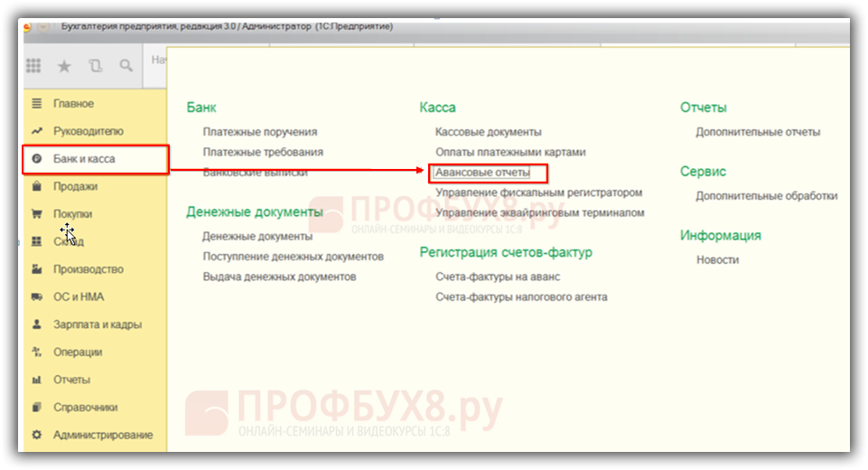Open Новости under Информация
This screenshot has width=868, height=470.
(717, 260)
